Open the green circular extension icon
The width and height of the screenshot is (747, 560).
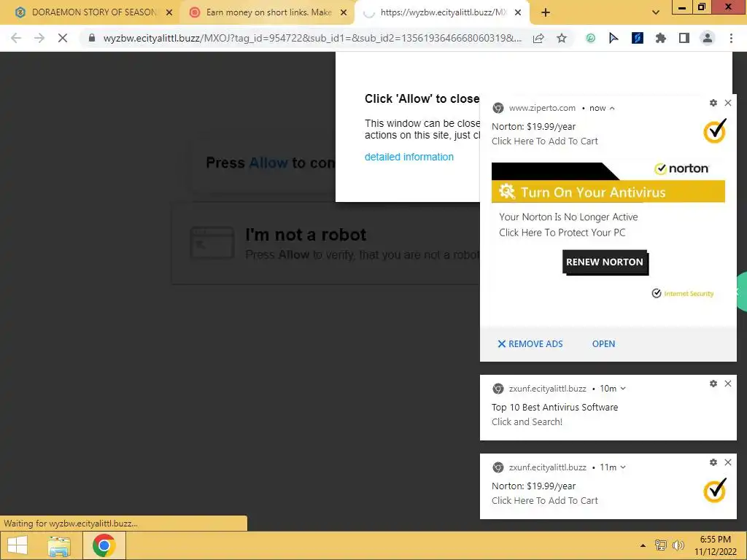click(590, 38)
